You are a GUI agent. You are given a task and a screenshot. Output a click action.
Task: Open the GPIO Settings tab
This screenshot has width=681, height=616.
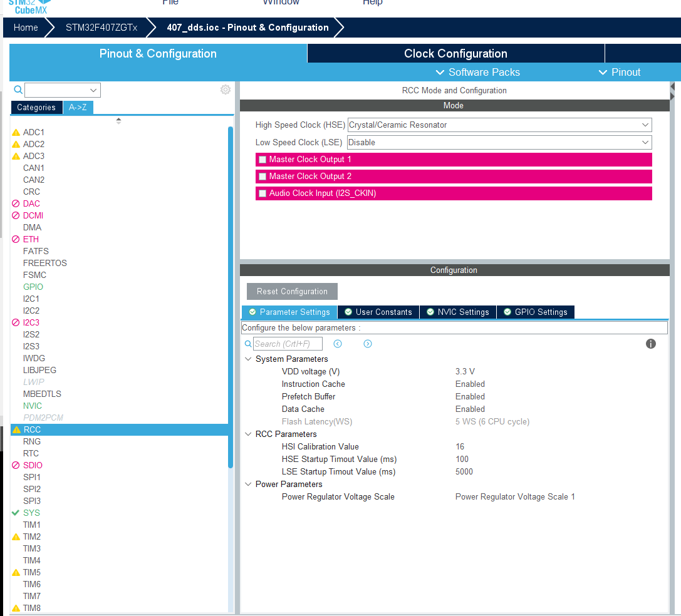(x=536, y=312)
